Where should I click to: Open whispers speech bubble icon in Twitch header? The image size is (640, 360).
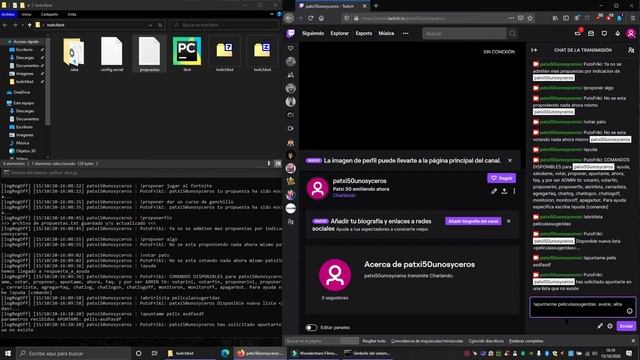click(x=604, y=33)
